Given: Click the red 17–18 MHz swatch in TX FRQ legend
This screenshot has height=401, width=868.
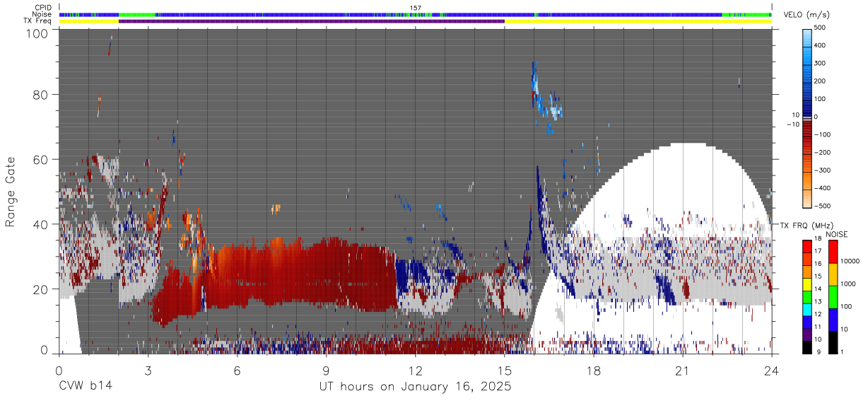Looking at the screenshot, I should 807,245.
